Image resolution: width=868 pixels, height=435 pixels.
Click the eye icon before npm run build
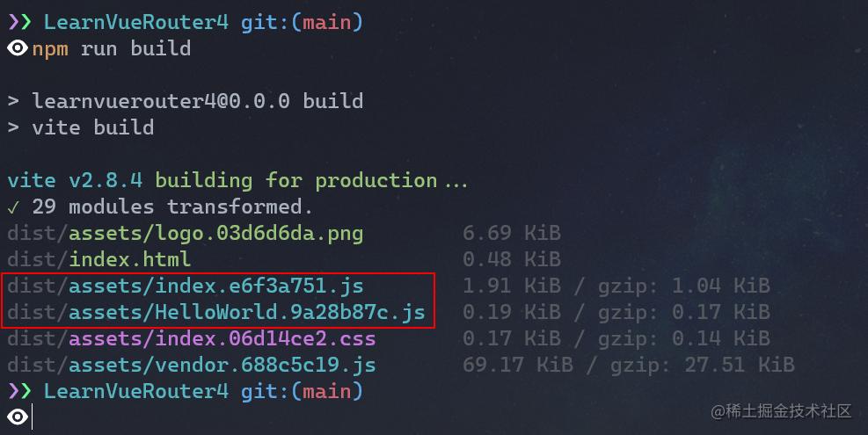pyautogui.click(x=18, y=48)
